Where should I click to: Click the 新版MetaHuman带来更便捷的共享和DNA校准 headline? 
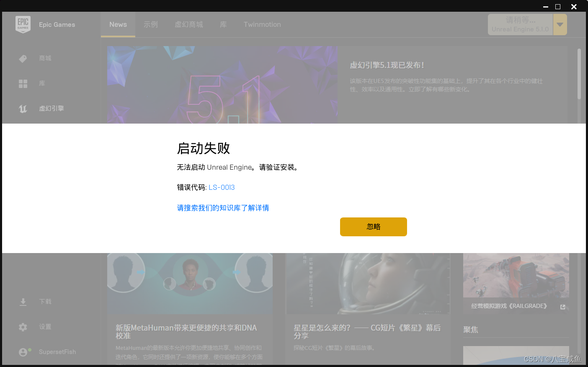tap(186, 332)
